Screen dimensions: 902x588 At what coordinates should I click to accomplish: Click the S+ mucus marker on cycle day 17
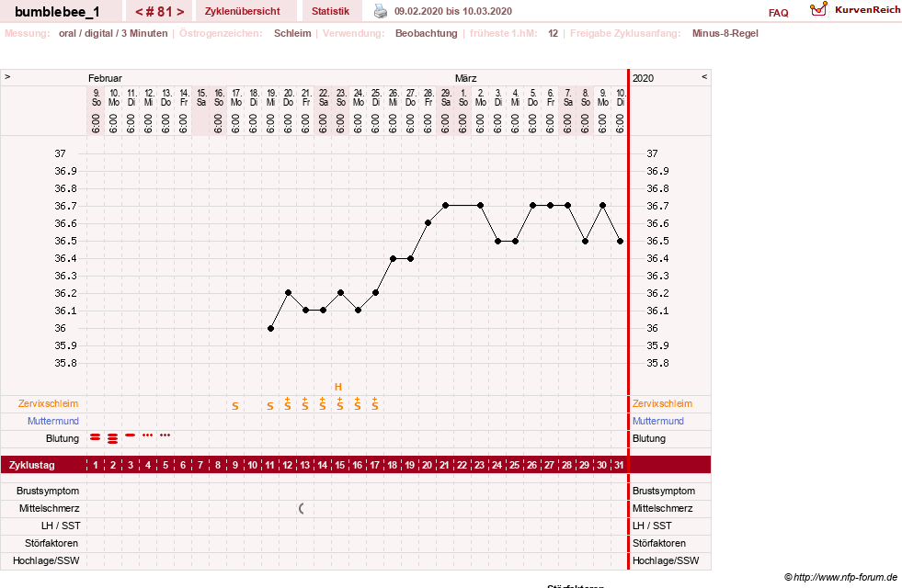point(375,404)
